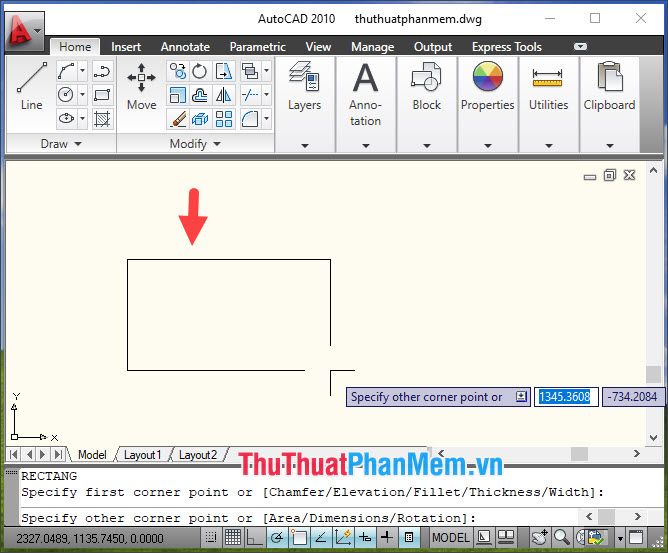Click the MODEL space button
Image resolution: width=668 pixels, height=553 pixels.
coord(450,537)
